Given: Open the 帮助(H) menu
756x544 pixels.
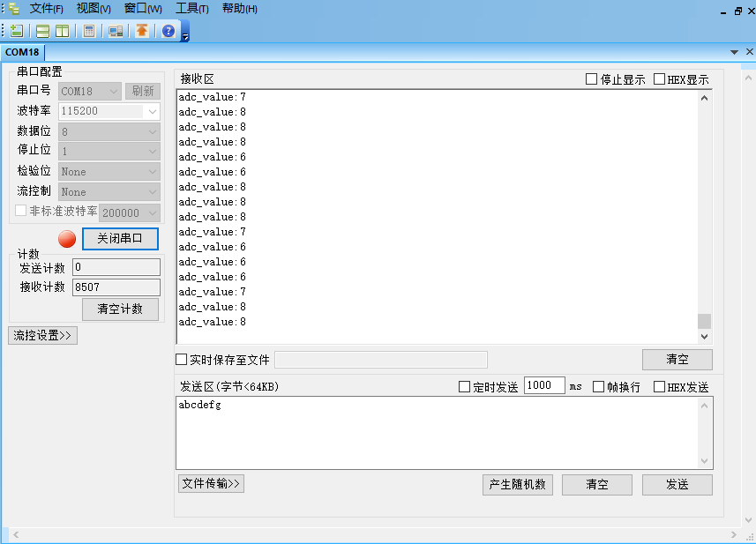Looking at the screenshot, I should [240, 9].
